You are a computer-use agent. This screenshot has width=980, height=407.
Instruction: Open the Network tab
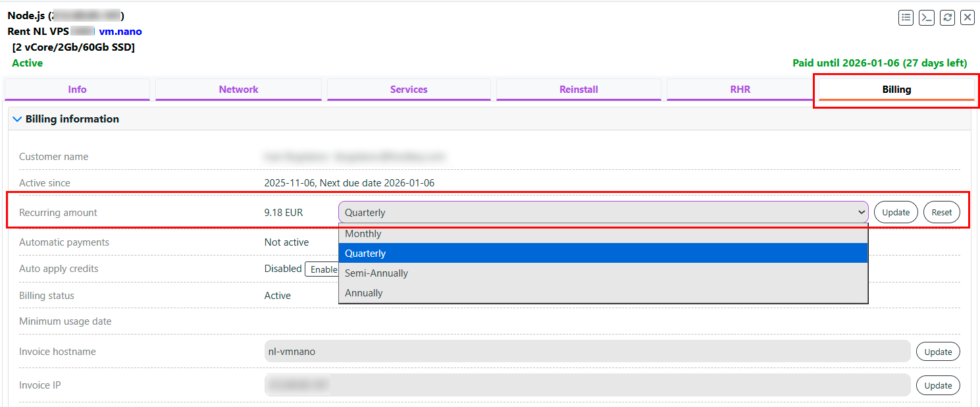pyautogui.click(x=238, y=90)
